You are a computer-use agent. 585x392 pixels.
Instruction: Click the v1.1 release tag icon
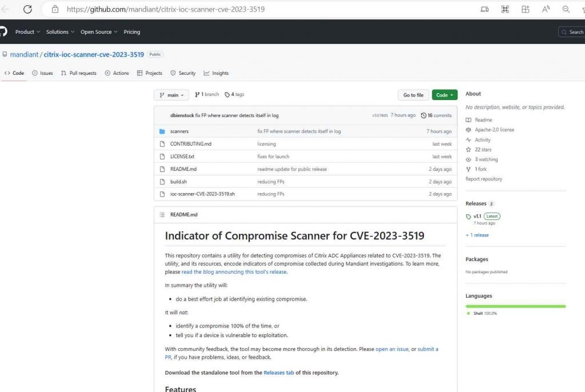pyautogui.click(x=468, y=217)
